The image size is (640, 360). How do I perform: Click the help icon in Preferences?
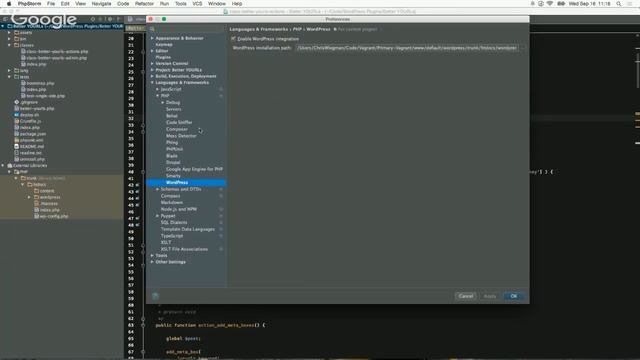tap(155, 296)
